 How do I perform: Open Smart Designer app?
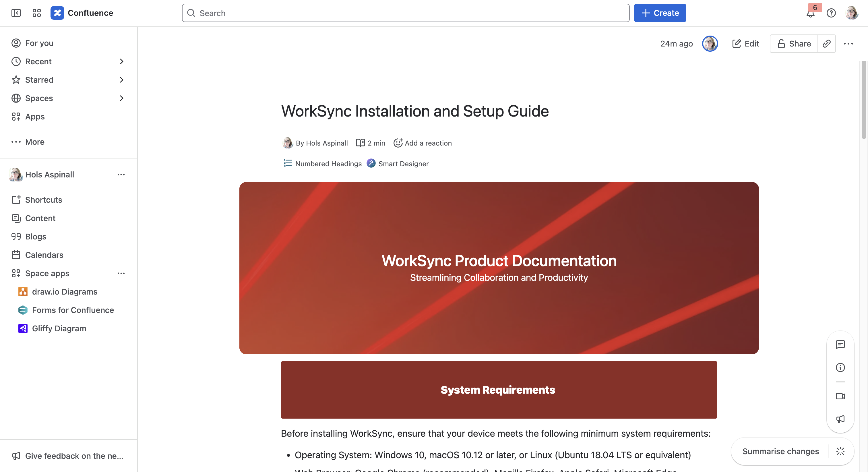[x=398, y=164]
